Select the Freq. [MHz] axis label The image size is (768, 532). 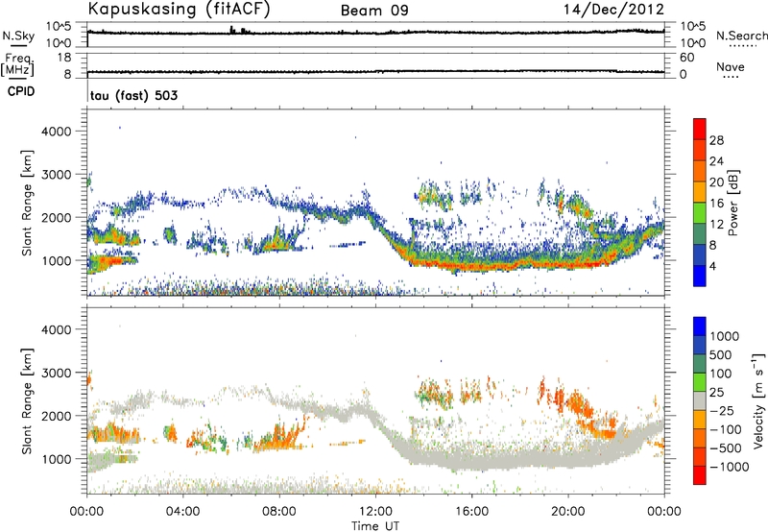[x=17, y=64]
